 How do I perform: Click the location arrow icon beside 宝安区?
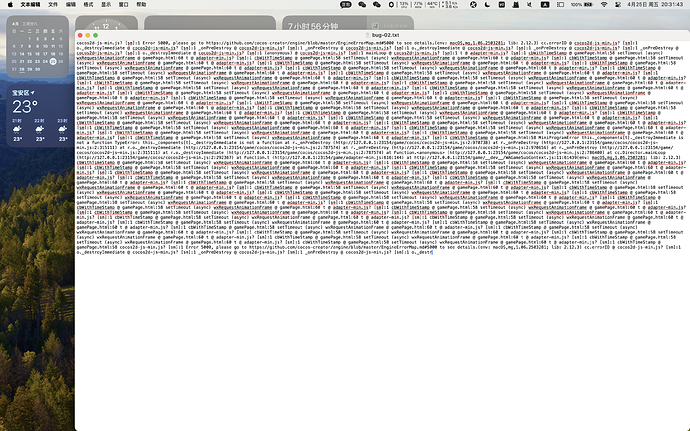click(x=33, y=92)
